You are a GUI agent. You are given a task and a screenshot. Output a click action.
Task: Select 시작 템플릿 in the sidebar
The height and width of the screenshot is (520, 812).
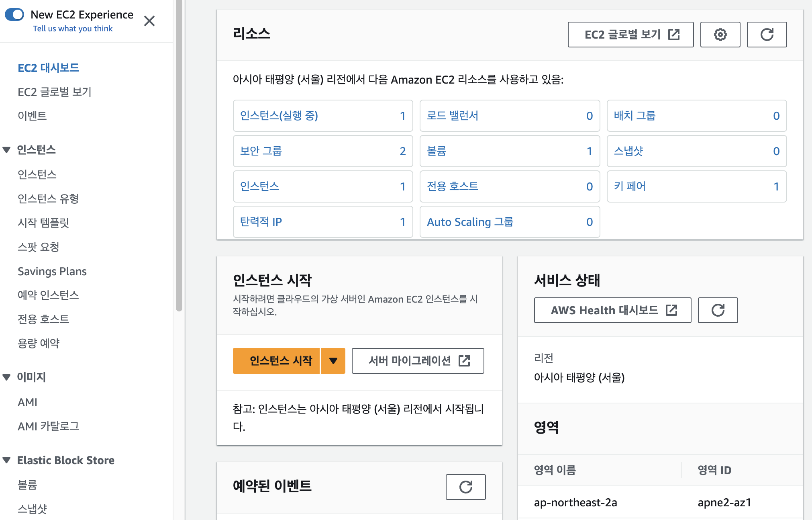point(43,223)
